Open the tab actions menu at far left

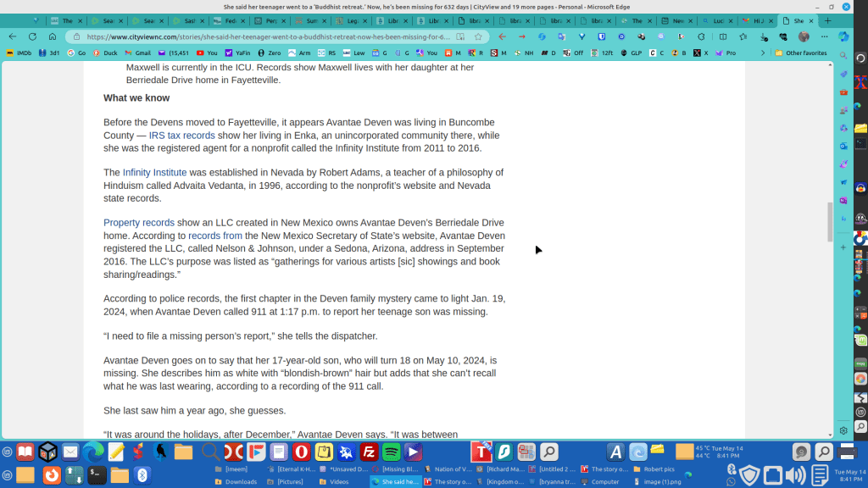[35, 20]
